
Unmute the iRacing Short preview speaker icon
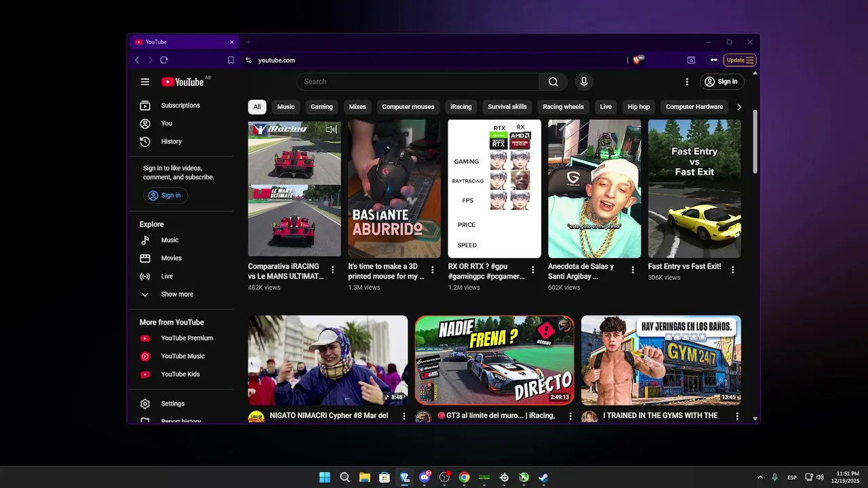(331, 129)
